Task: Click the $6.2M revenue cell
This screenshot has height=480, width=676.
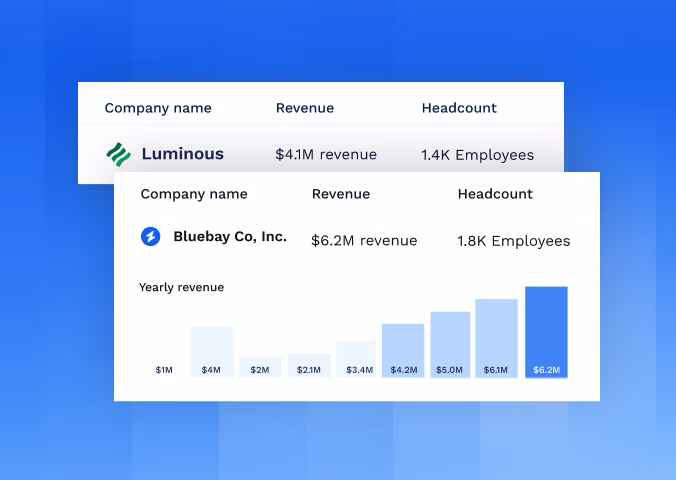Action: click(364, 241)
